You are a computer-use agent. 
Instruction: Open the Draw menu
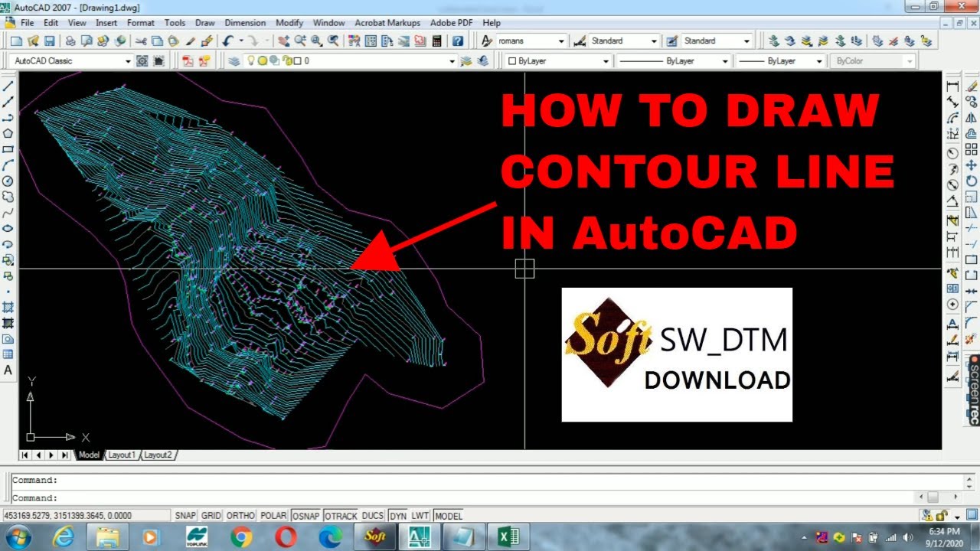[x=205, y=23]
